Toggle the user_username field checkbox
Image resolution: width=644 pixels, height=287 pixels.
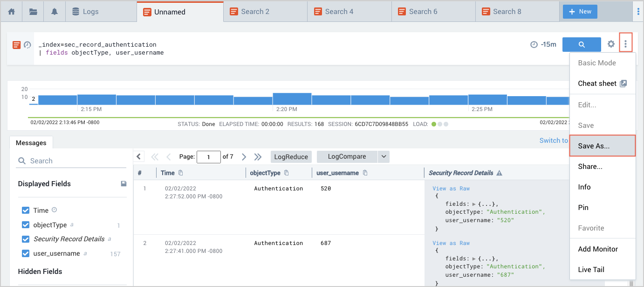pos(26,253)
